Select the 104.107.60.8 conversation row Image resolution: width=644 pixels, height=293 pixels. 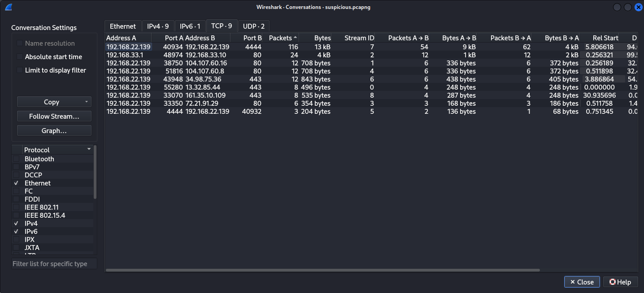(x=371, y=71)
